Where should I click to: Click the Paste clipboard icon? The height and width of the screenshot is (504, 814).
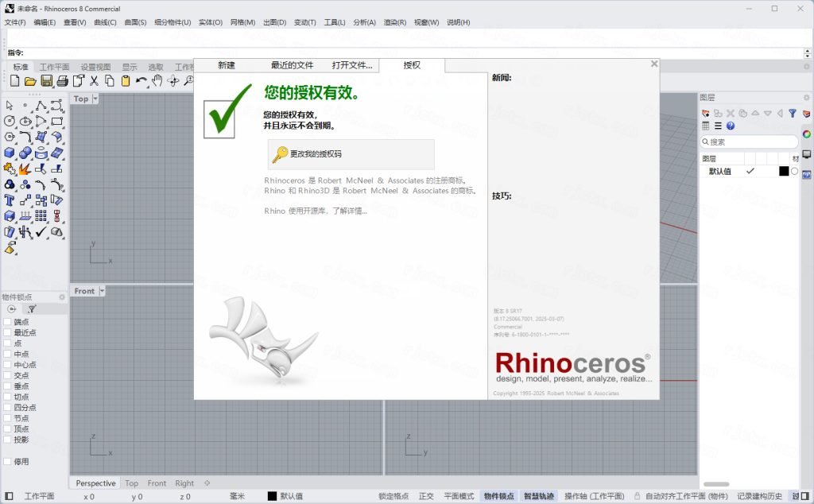(x=125, y=80)
